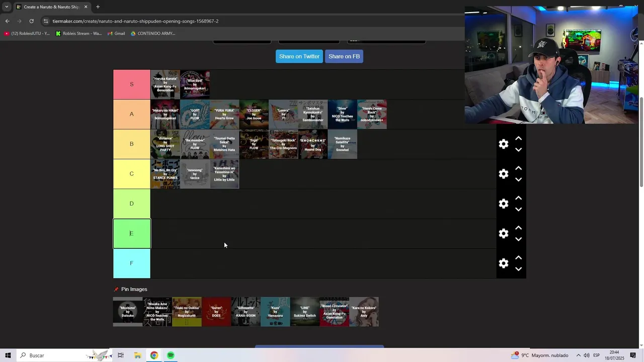
Task: Move tier C row up with arrow
Action: pos(519,168)
